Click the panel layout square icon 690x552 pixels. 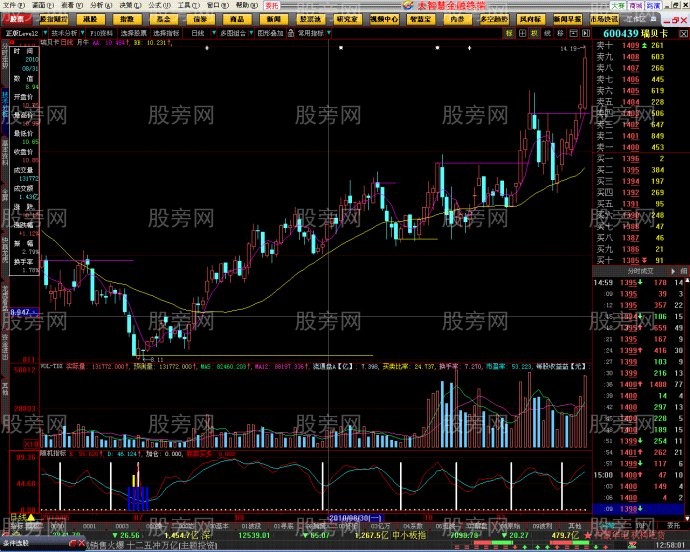point(573,33)
